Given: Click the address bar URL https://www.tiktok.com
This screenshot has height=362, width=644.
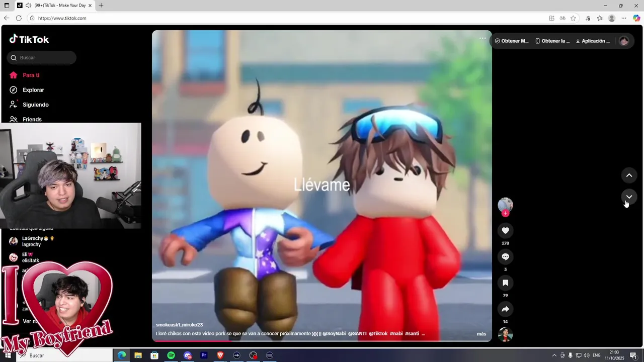Looking at the screenshot, I should [x=62, y=18].
